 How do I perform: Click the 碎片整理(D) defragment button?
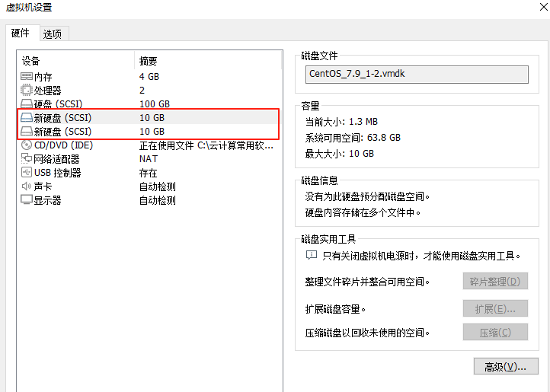tap(495, 281)
